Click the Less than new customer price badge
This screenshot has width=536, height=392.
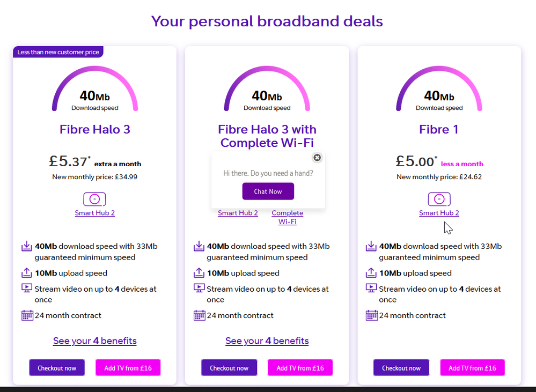(58, 52)
